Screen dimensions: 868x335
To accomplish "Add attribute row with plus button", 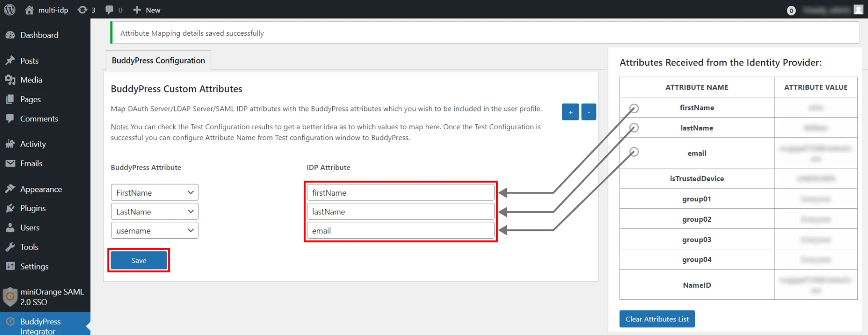I will tap(570, 112).
